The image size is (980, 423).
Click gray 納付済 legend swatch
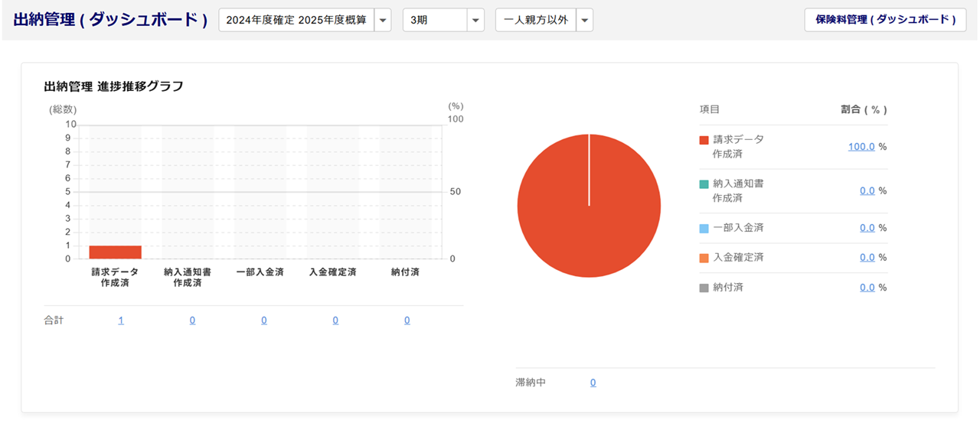coord(704,288)
